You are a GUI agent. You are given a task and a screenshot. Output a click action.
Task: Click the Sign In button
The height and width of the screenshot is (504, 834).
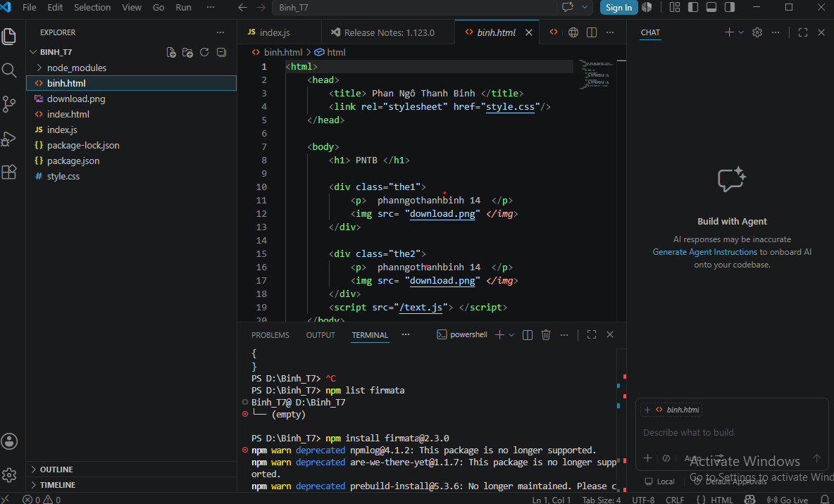click(618, 8)
